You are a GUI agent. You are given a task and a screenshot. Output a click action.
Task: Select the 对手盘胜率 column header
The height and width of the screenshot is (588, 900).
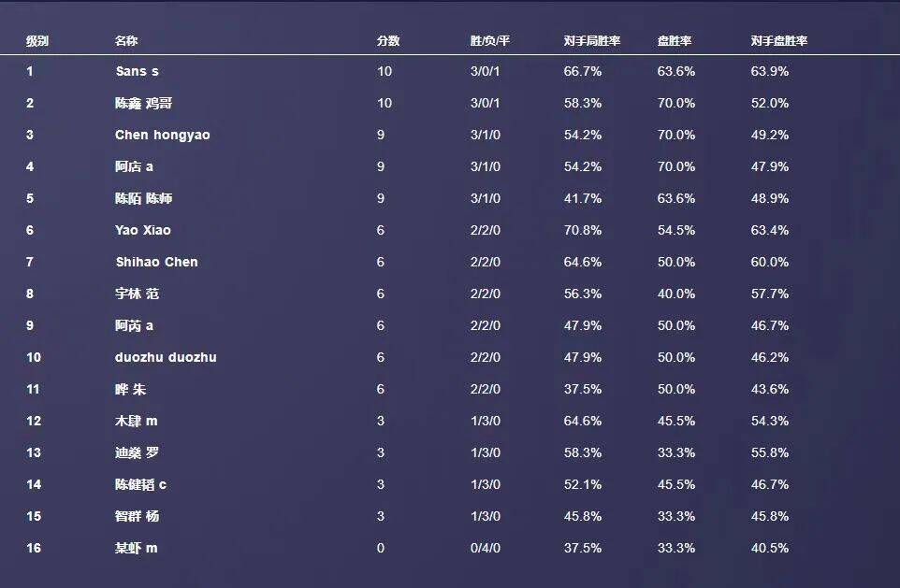tap(779, 41)
